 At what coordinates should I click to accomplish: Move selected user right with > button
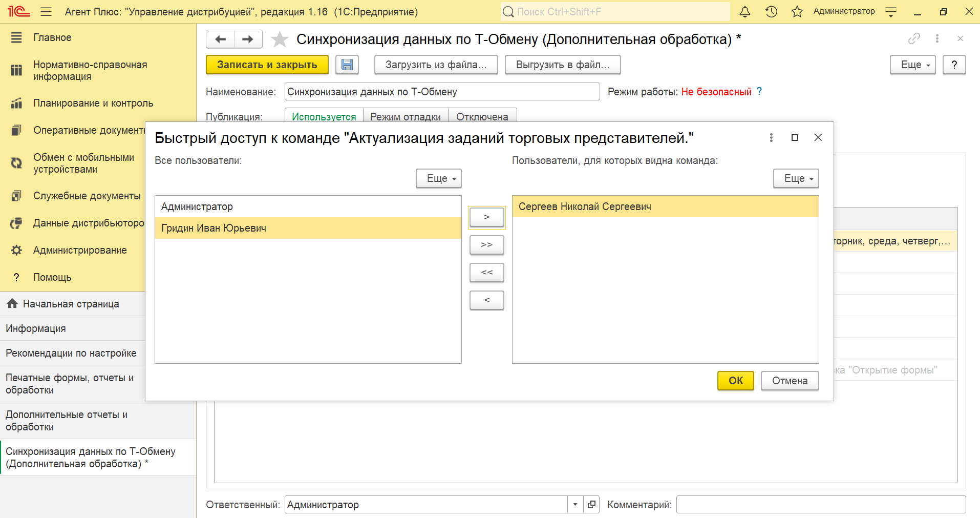[x=487, y=217]
